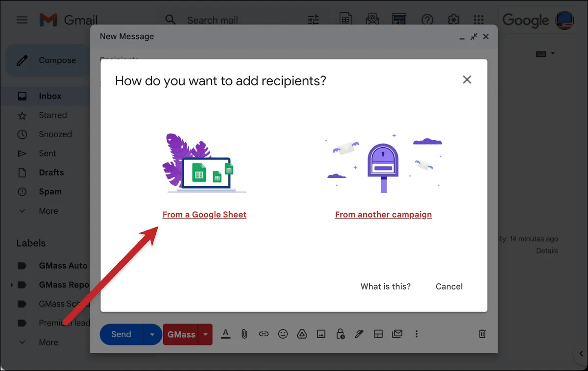Open the Google apps grid
Image resolution: width=588 pixels, height=371 pixels.
coord(479,20)
